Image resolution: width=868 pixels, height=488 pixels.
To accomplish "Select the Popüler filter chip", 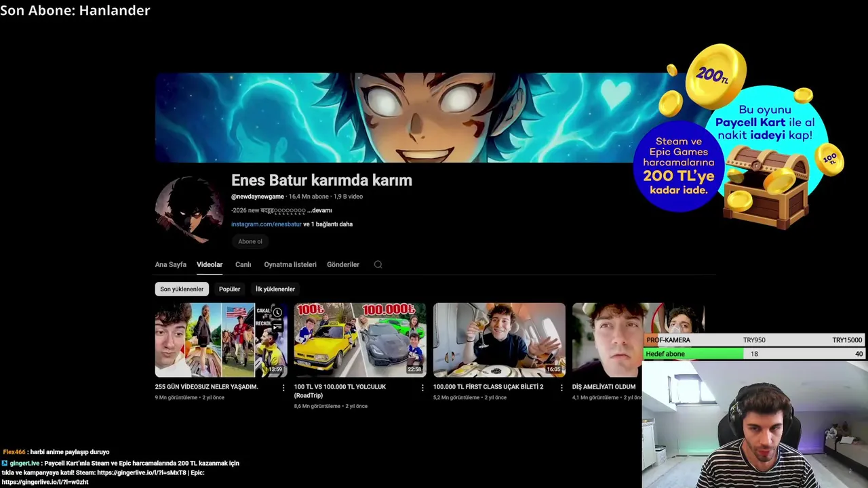I will point(229,289).
